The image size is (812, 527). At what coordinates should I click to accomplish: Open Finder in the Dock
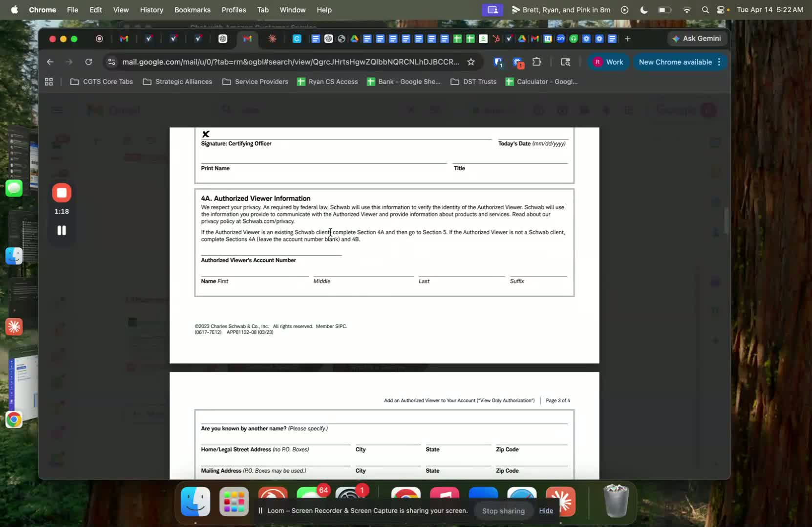point(195,502)
